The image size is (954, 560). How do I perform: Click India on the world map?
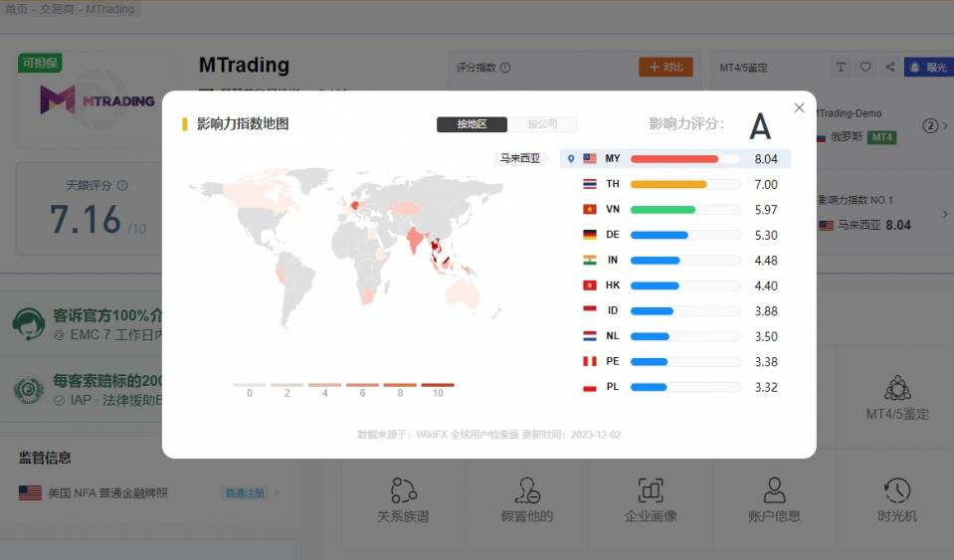pos(415,239)
